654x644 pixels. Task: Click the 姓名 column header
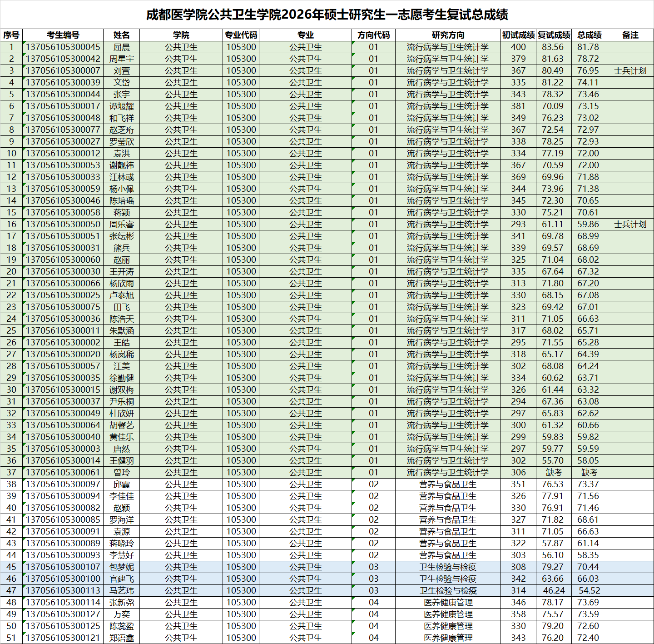121,35
